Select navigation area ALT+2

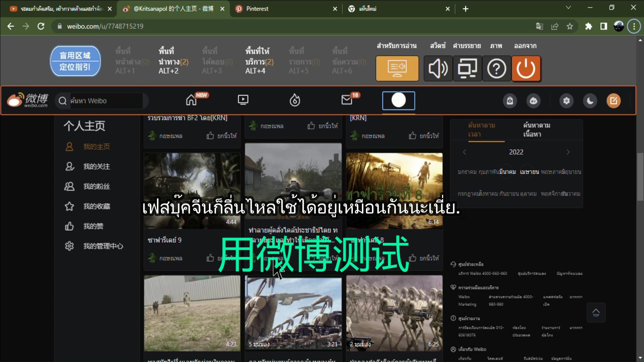pyautogui.click(x=173, y=61)
